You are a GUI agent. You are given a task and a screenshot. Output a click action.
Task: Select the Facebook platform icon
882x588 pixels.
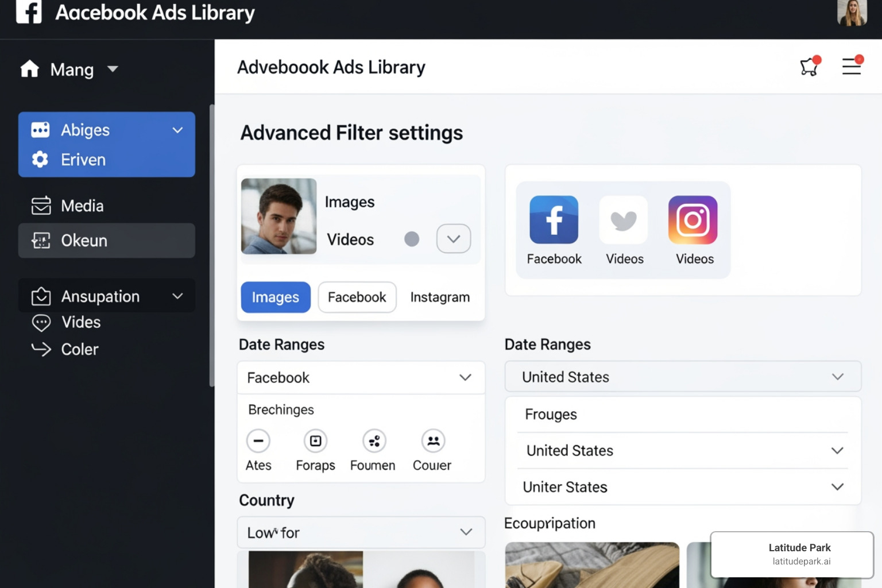click(x=553, y=219)
